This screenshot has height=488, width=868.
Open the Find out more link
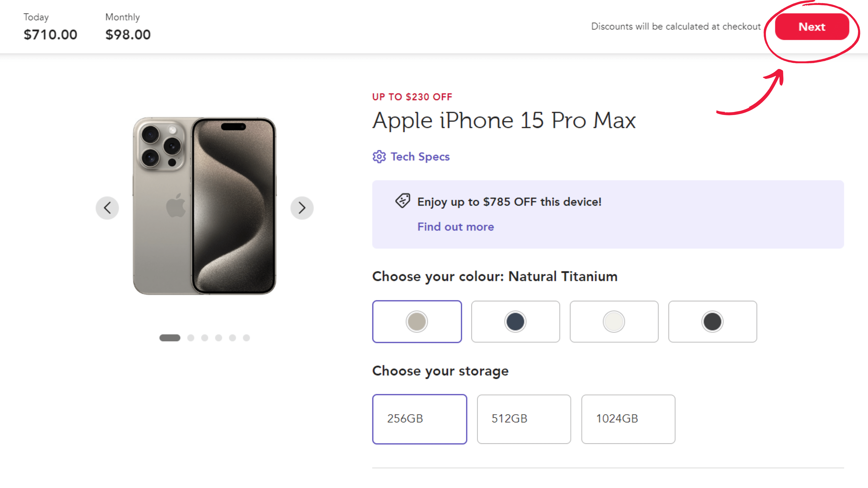pos(455,227)
